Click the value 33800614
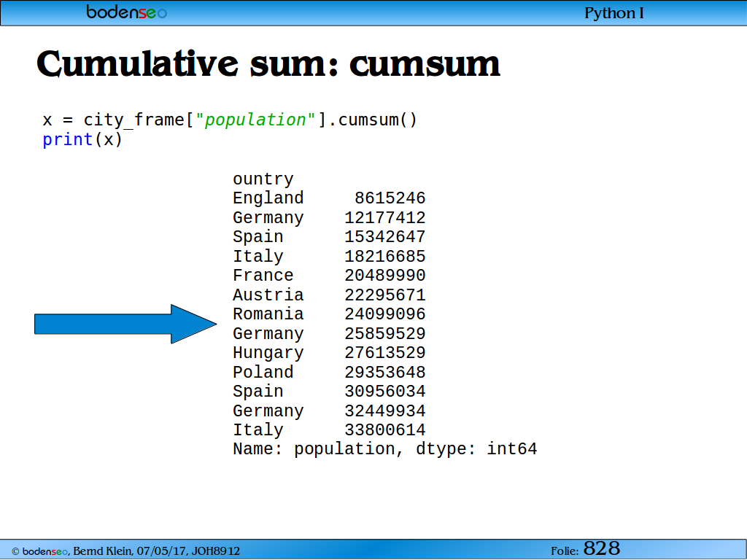The image size is (747, 560). tap(385, 429)
